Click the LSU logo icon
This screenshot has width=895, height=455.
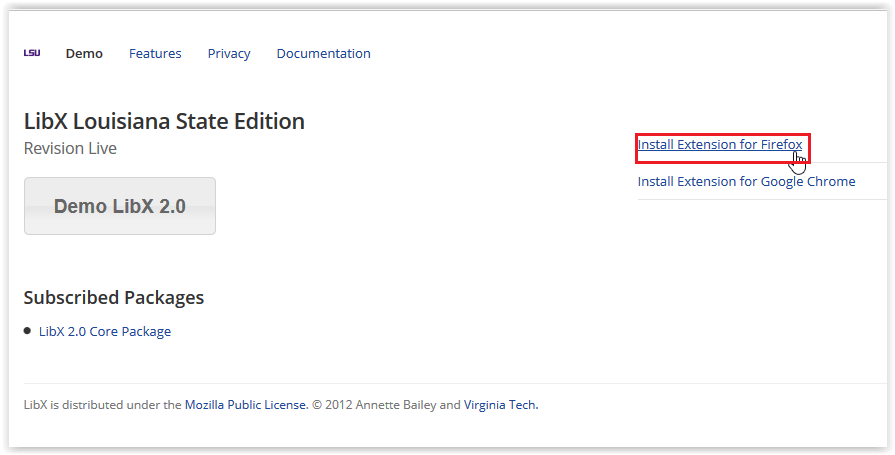(32, 53)
